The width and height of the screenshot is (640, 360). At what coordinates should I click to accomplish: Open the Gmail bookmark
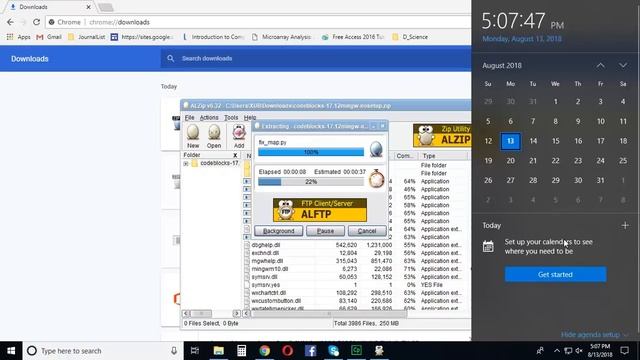(x=49, y=37)
